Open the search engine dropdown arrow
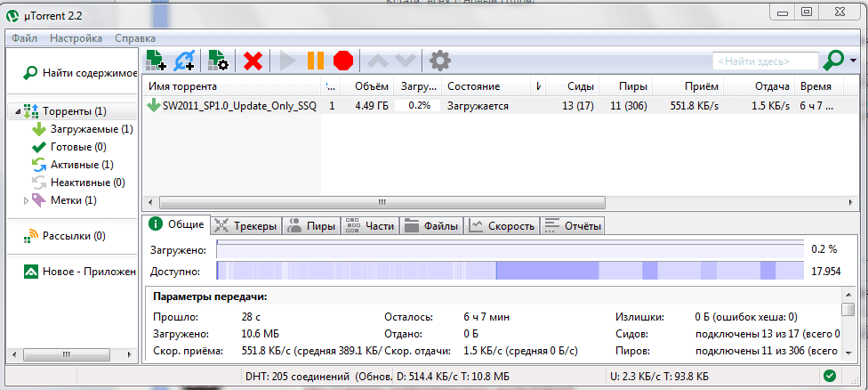The height and width of the screenshot is (390, 868). click(853, 61)
